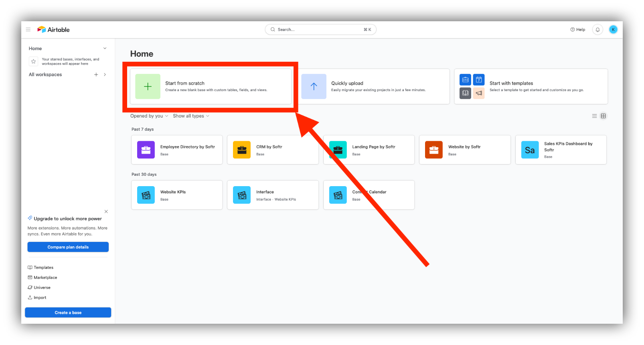The height and width of the screenshot is (345, 644).
Task: Open Show all types dropdown
Action: (x=191, y=116)
